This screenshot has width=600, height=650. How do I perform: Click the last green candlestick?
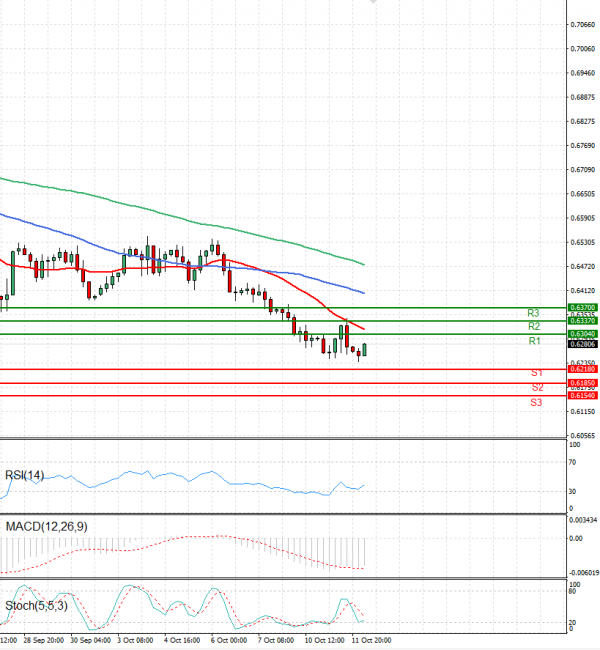point(364,349)
